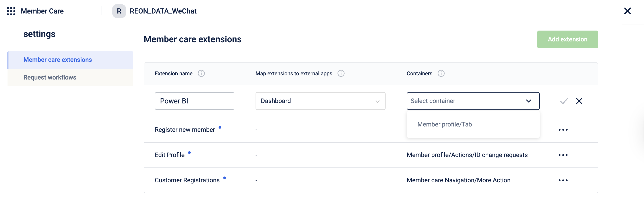Cancel editing the Power BI row
Screen dimensions: 644x202
click(579, 101)
